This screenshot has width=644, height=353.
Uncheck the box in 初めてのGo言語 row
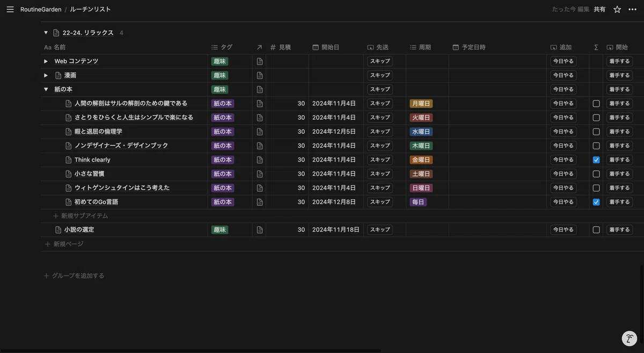596,202
